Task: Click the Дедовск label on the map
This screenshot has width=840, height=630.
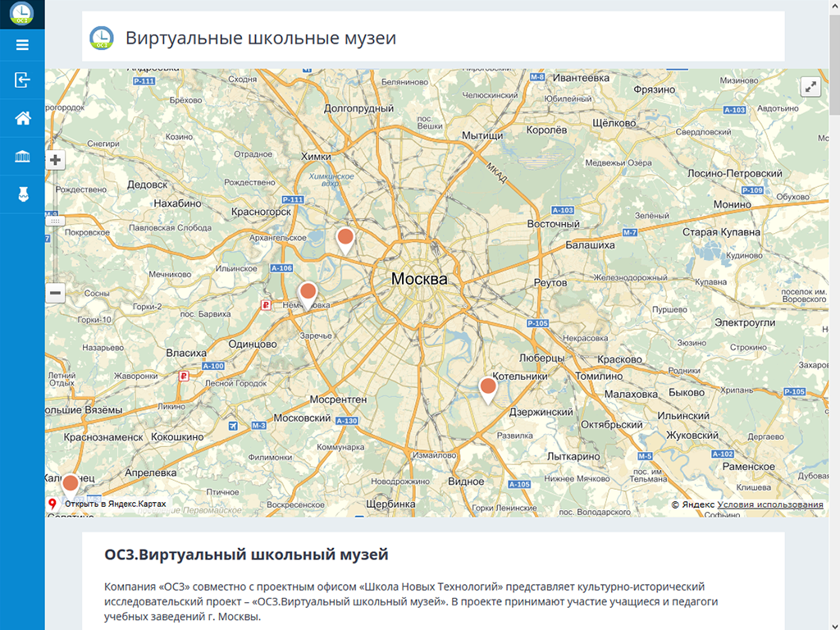Action: pos(148,185)
